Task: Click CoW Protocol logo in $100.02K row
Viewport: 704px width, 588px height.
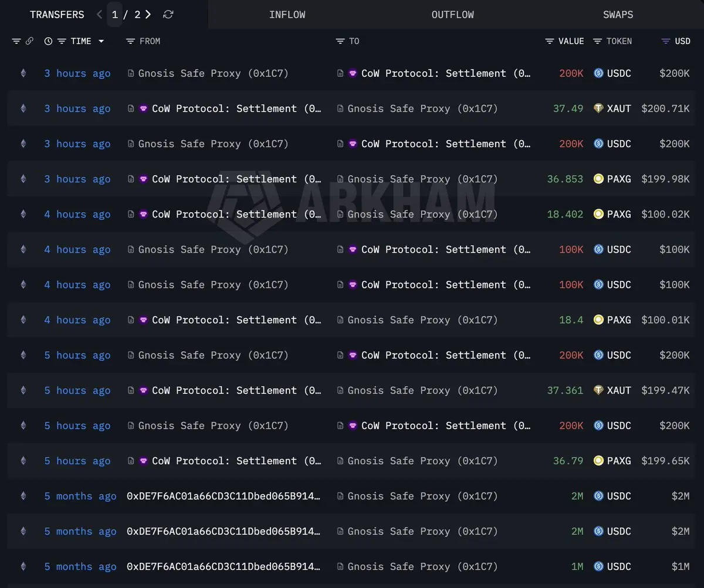Action: [143, 214]
